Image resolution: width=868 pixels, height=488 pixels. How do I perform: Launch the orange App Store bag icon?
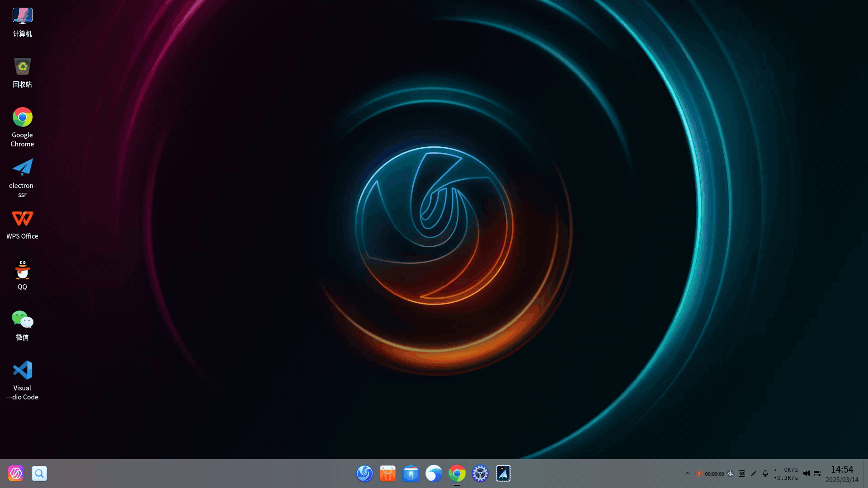point(387,474)
